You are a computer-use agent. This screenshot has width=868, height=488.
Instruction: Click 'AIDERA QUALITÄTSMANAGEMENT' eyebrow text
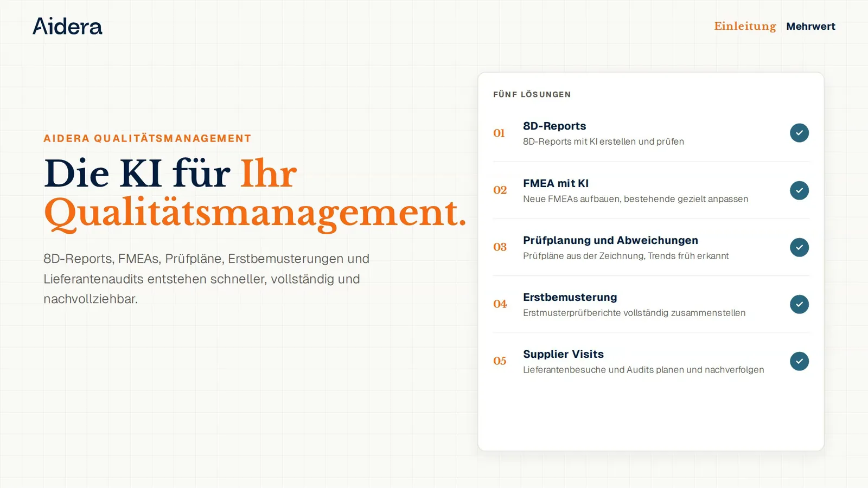[147, 138]
